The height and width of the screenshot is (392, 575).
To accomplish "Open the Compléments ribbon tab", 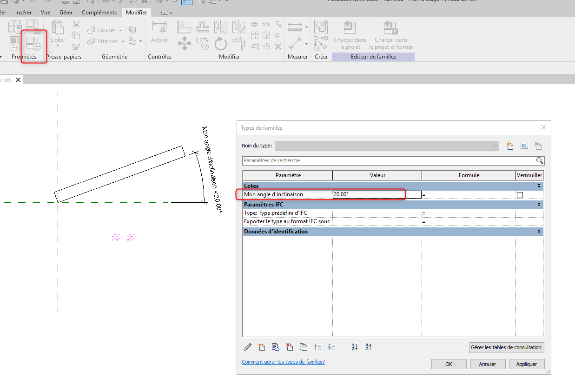I will click(x=99, y=13).
